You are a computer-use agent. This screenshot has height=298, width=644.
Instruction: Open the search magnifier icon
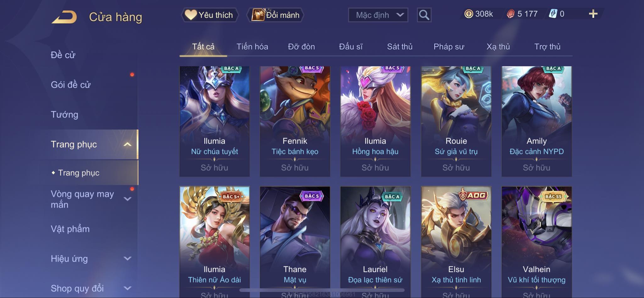(x=424, y=15)
